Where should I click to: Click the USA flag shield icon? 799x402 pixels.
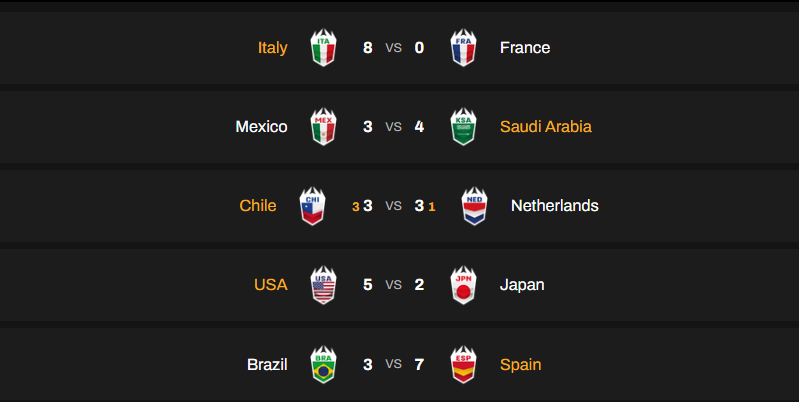click(x=323, y=285)
